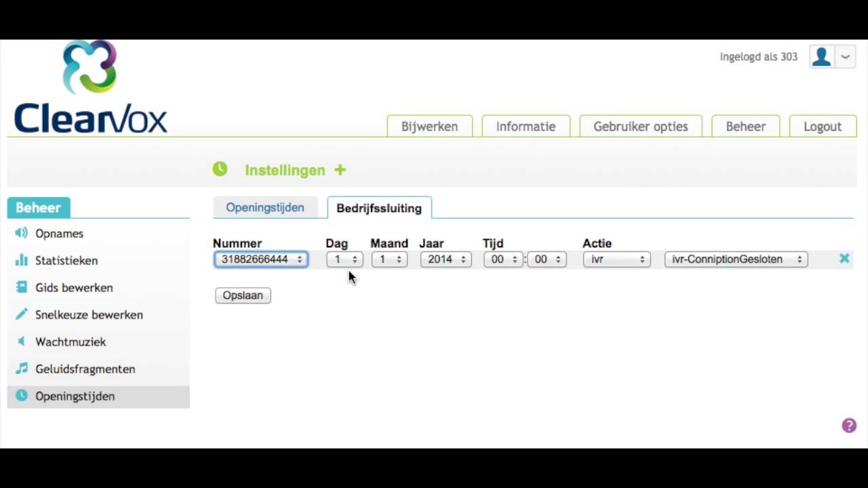The width and height of the screenshot is (868, 488).
Task: Open the purple help question mark
Action: (849, 425)
